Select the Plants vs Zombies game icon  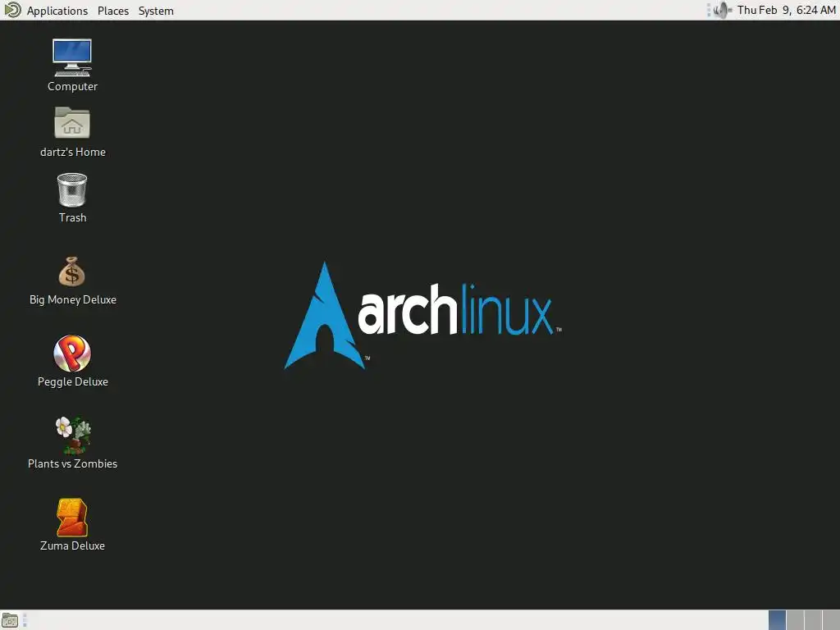click(73, 436)
